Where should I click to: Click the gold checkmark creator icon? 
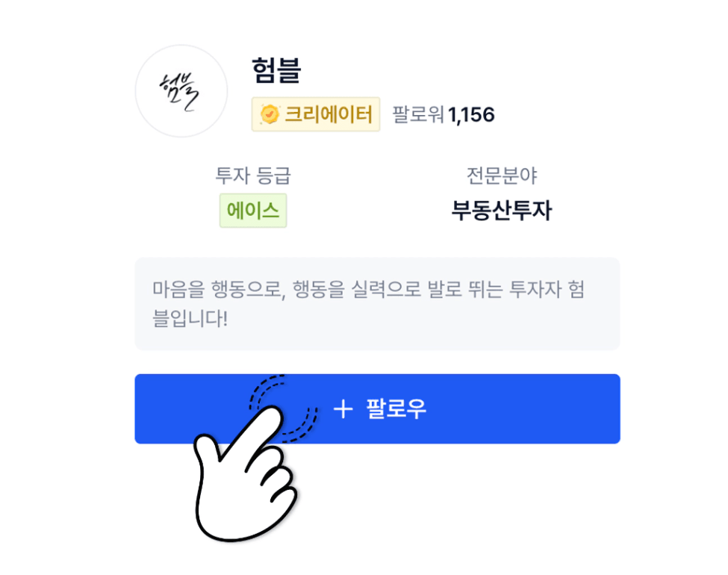pyautogui.click(x=270, y=114)
